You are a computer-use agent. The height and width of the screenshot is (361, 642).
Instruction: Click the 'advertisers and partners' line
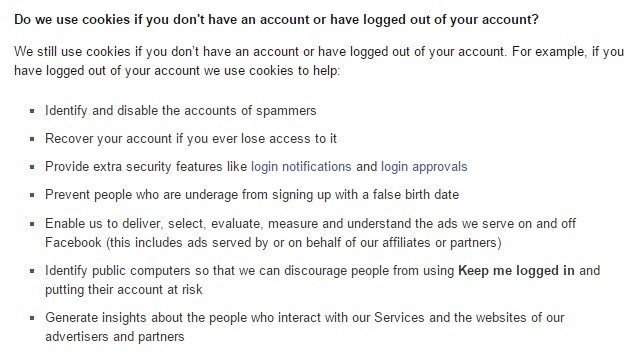click(x=115, y=336)
